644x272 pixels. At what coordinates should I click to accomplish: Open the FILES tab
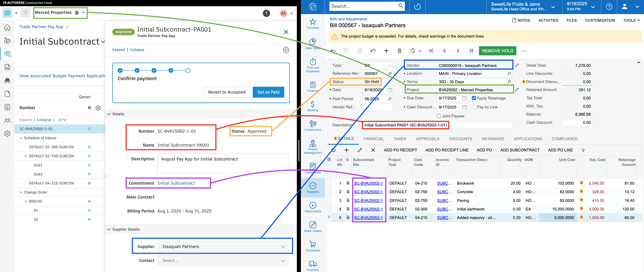pos(572,20)
